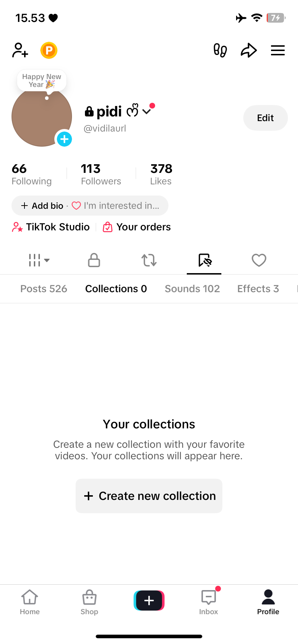Switch to Posts 526 tab

44,289
